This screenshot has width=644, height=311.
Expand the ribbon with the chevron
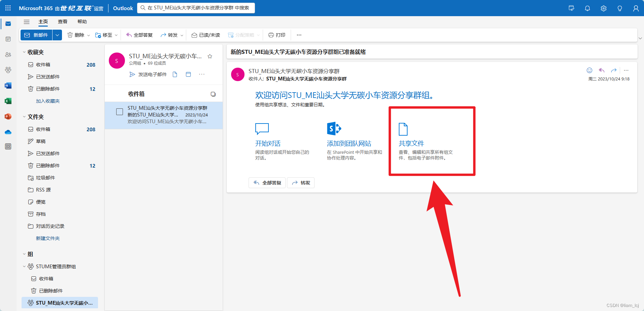(640, 38)
